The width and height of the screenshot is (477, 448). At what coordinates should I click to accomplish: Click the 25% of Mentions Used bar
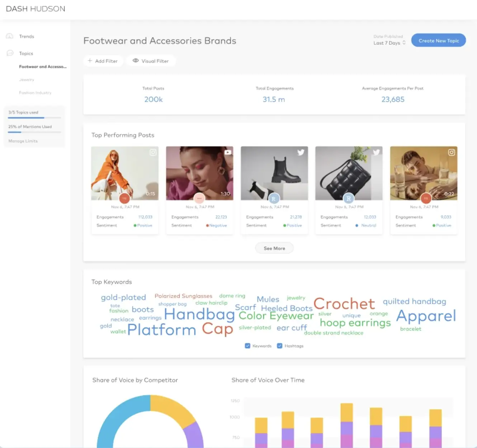pos(34,132)
